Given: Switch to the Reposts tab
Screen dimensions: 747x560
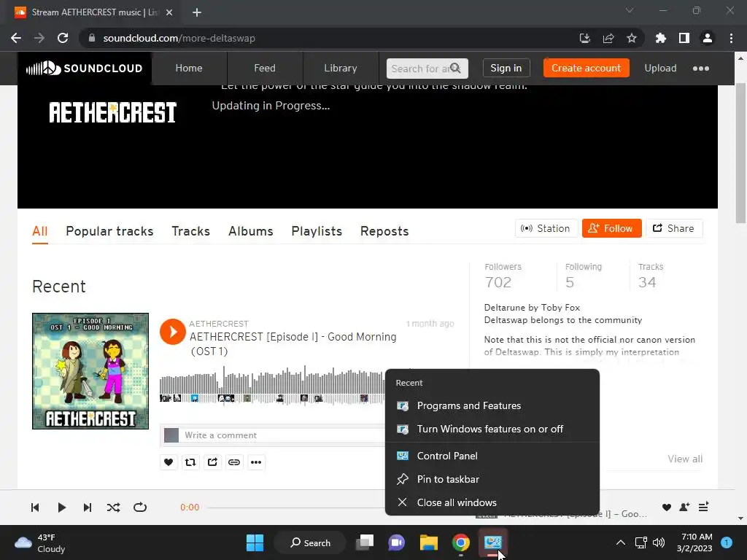Looking at the screenshot, I should 384,231.
